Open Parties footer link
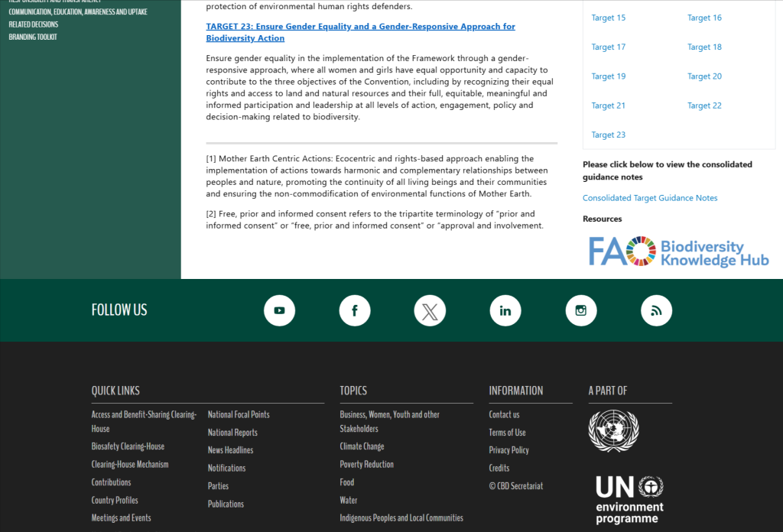The image size is (783, 532). click(x=218, y=486)
